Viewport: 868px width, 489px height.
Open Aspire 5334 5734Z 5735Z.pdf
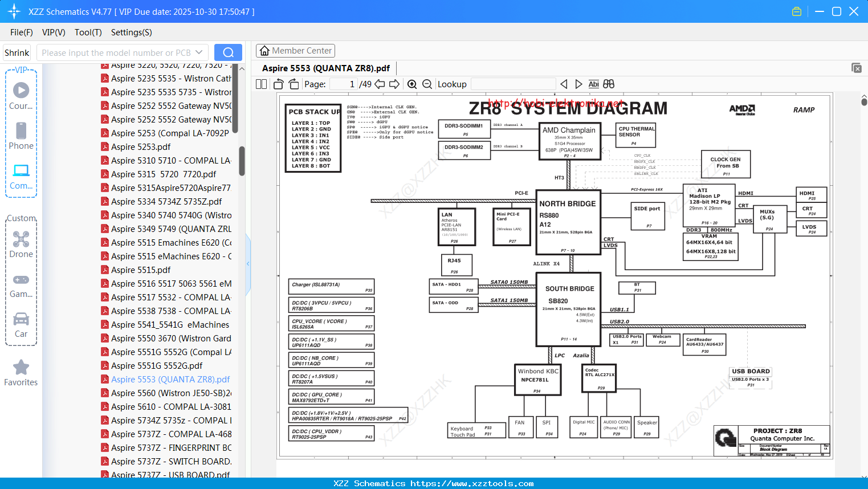coord(162,202)
